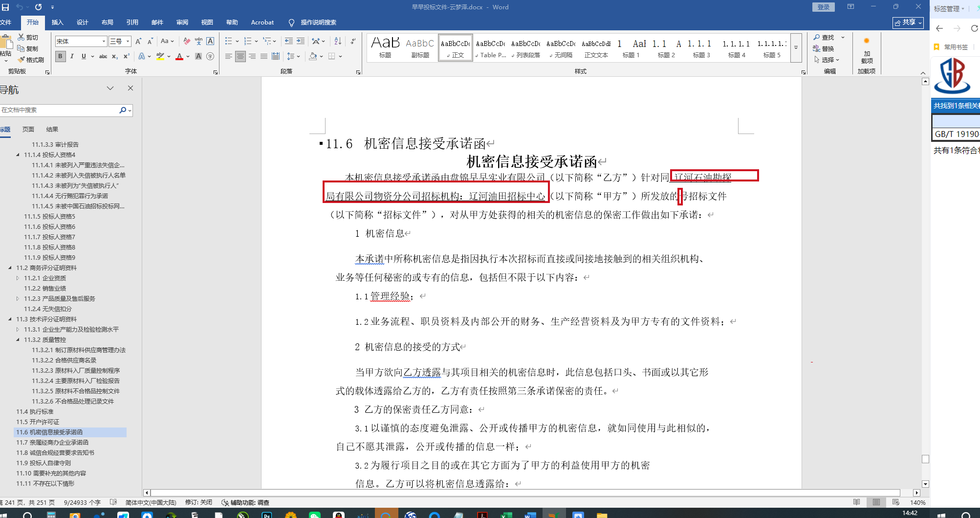Switch to the 页面 navigation tab
Screen dimensions: 980x518
[28, 129]
